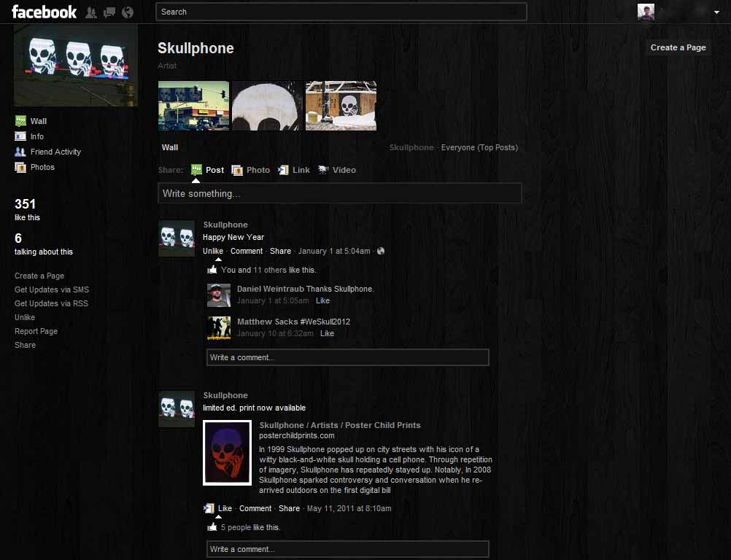Click the Friend Activity sidebar icon
This screenshot has height=560, width=731.
point(20,152)
